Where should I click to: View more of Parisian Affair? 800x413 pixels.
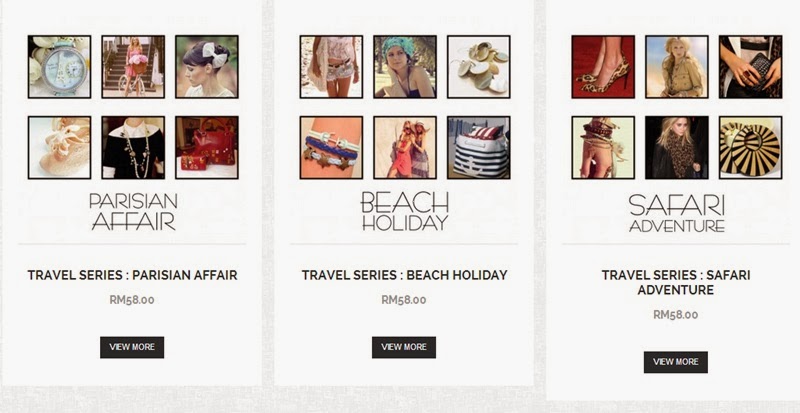[132, 347]
